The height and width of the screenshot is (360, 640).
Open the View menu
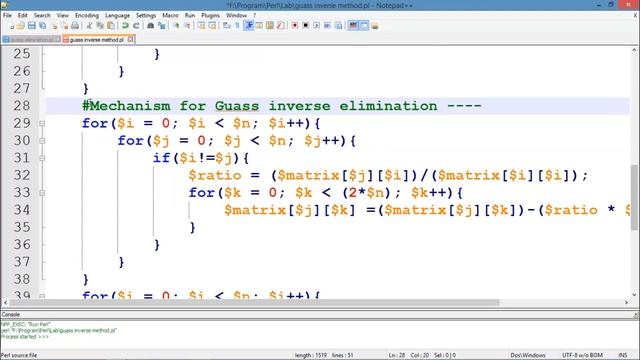(x=62, y=15)
